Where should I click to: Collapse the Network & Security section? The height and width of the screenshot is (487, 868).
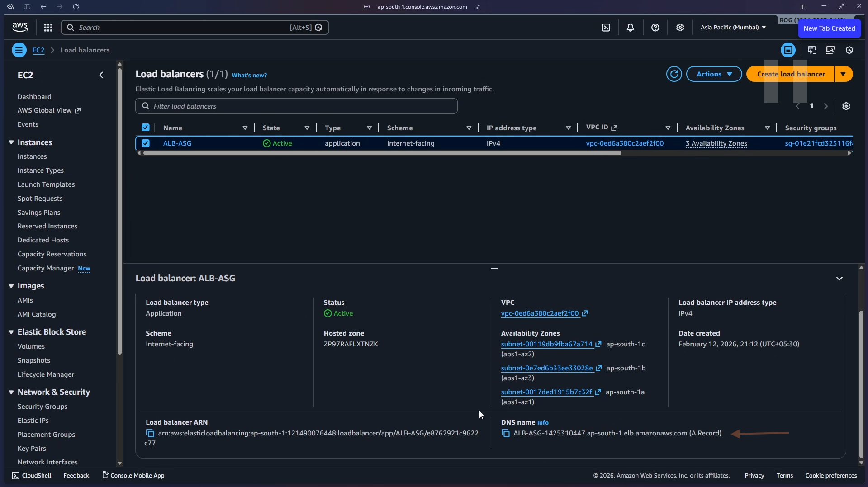[11, 392]
